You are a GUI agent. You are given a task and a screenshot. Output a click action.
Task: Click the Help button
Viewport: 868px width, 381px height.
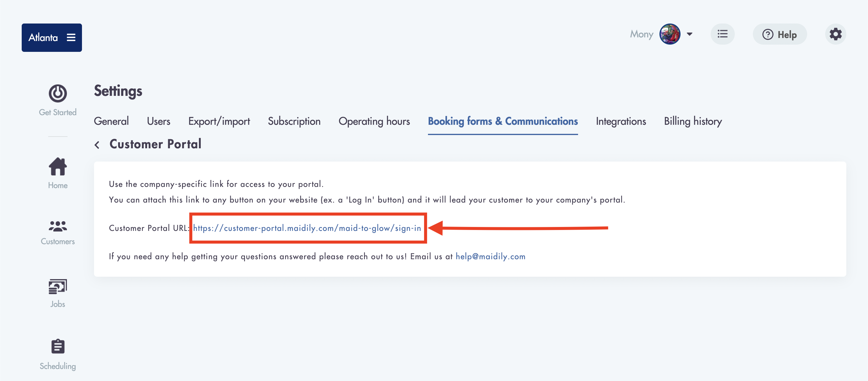[779, 34]
